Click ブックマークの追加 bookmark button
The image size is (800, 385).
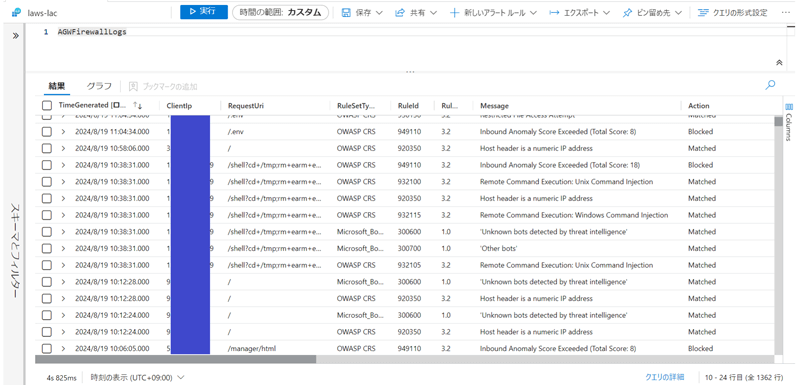coord(163,86)
